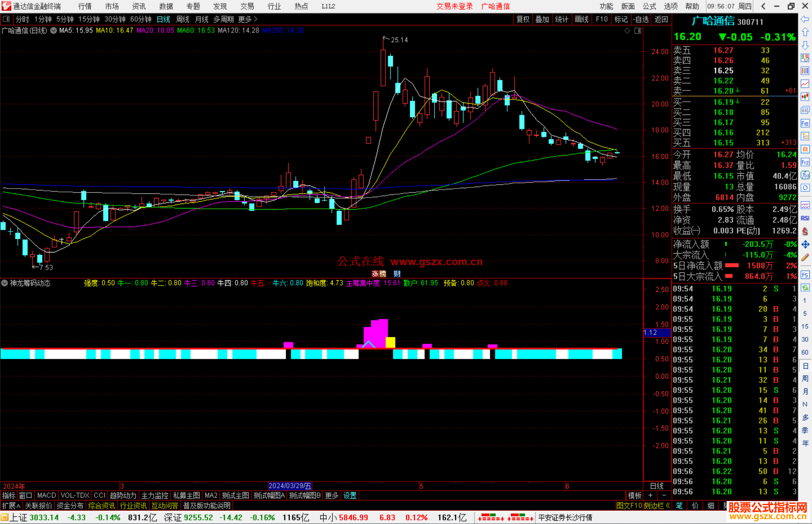This screenshot has height=524, width=812.
Task: Click the RSI indicator icon in sidebar
Action: point(805,218)
